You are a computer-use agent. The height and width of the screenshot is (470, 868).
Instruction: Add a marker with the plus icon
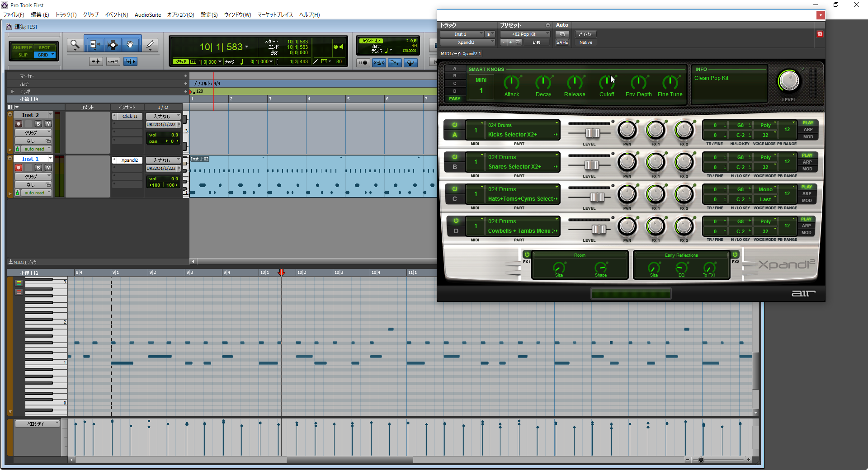click(x=185, y=76)
